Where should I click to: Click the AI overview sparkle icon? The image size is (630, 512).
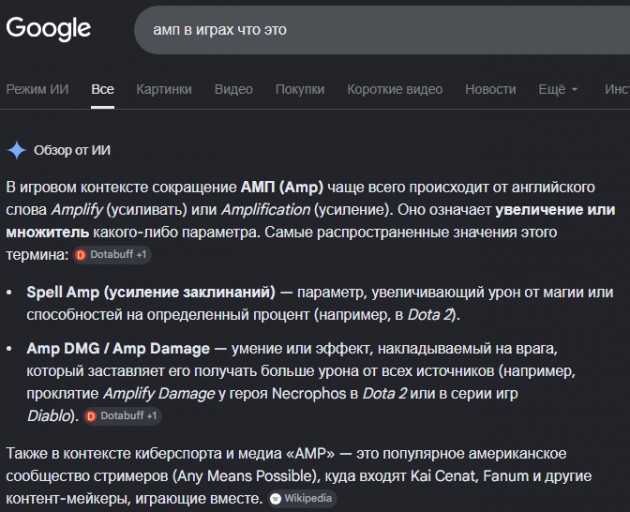tap(16, 150)
